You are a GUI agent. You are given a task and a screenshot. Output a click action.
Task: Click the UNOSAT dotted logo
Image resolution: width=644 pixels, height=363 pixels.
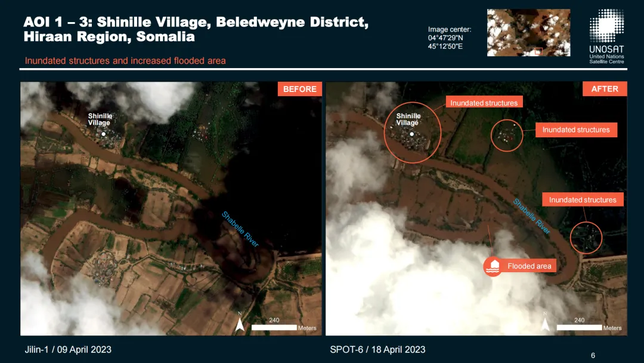(x=606, y=26)
